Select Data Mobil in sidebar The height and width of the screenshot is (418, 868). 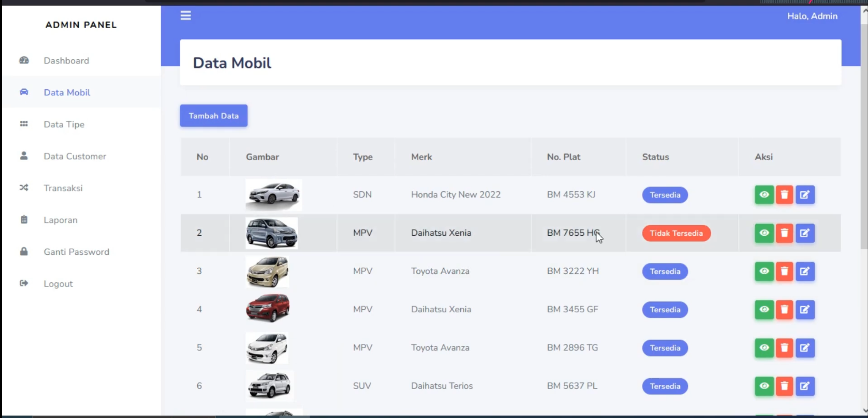coord(81,92)
